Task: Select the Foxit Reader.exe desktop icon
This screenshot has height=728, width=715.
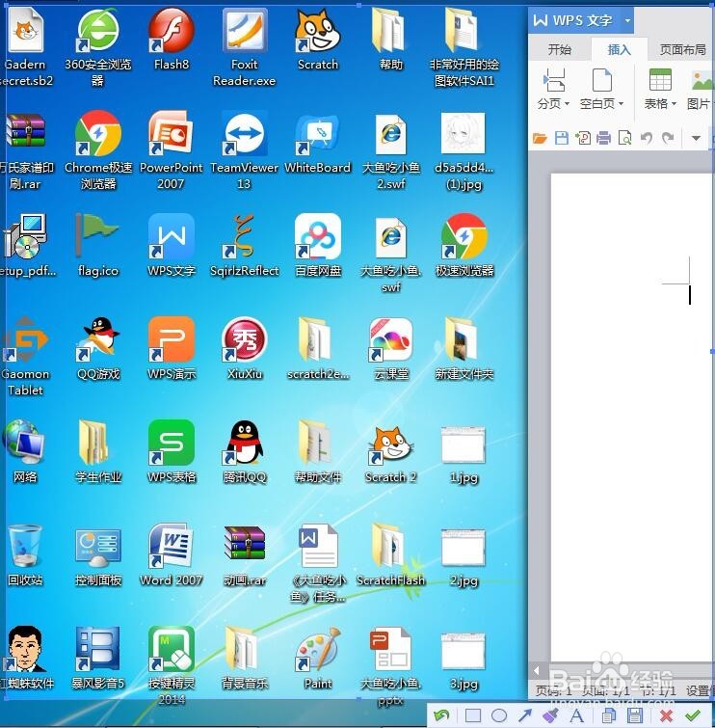Action: 245,47
